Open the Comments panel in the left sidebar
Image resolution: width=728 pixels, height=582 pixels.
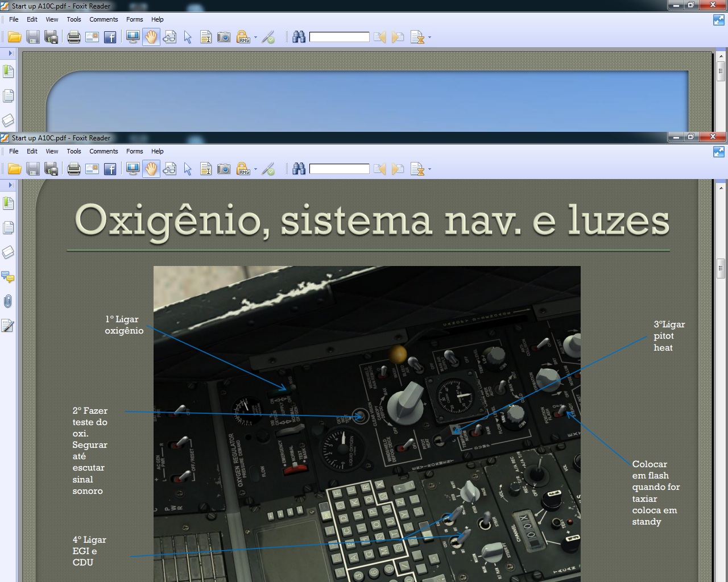click(x=8, y=277)
